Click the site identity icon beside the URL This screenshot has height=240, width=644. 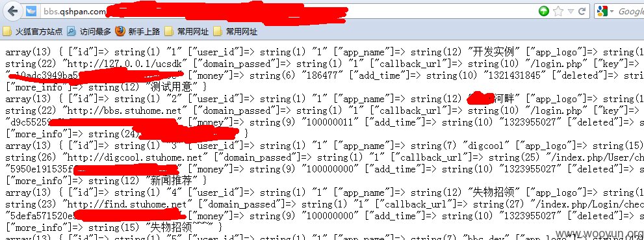click(31, 11)
